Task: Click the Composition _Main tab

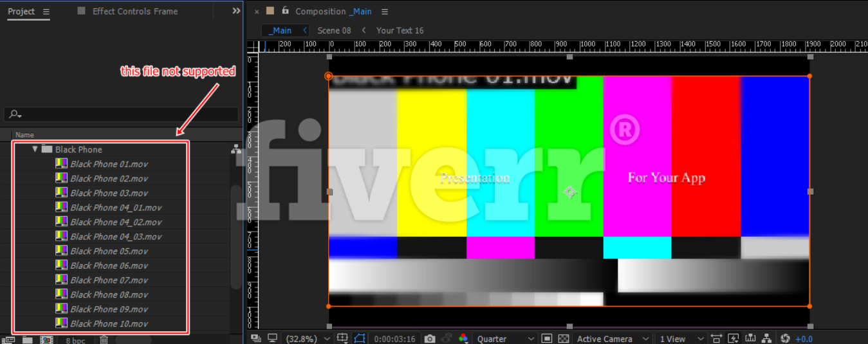Action: click(x=333, y=12)
